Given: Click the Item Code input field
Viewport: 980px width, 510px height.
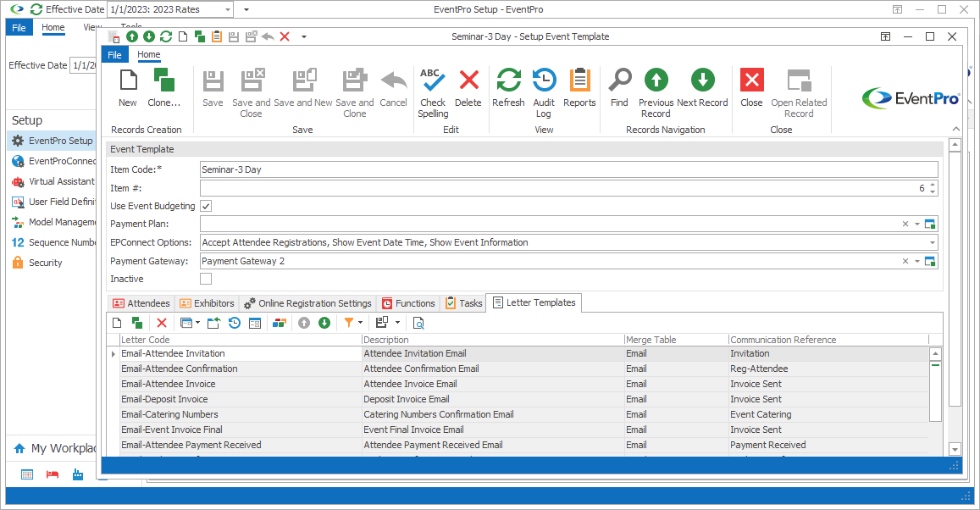Looking at the screenshot, I should [568, 169].
